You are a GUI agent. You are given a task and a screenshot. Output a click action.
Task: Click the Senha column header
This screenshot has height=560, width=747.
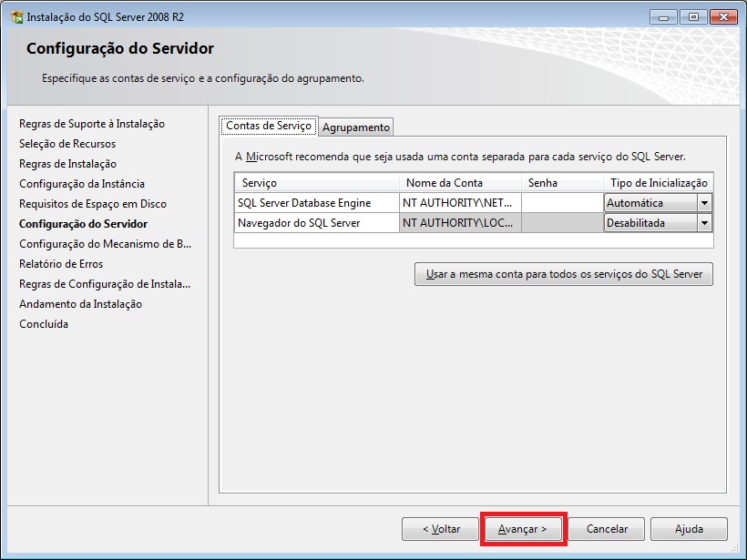(562, 183)
